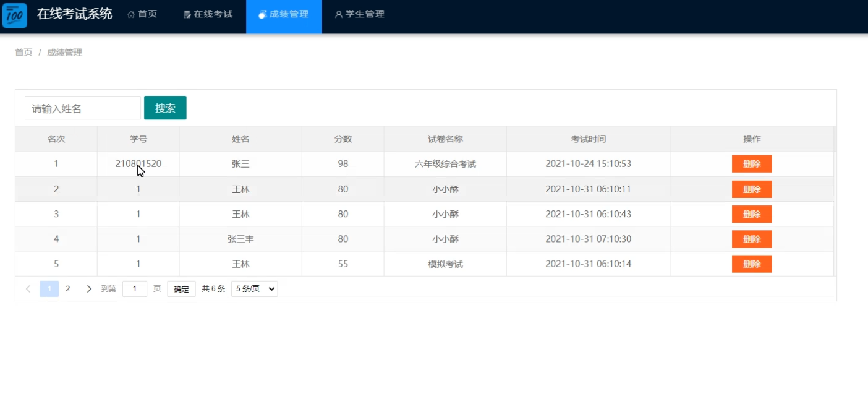Click the 考试时间 column header
868x396 pixels.
(588, 139)
